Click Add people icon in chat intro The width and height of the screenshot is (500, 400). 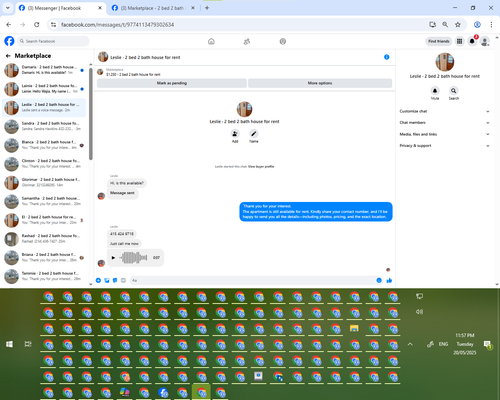tap(235, 134)
